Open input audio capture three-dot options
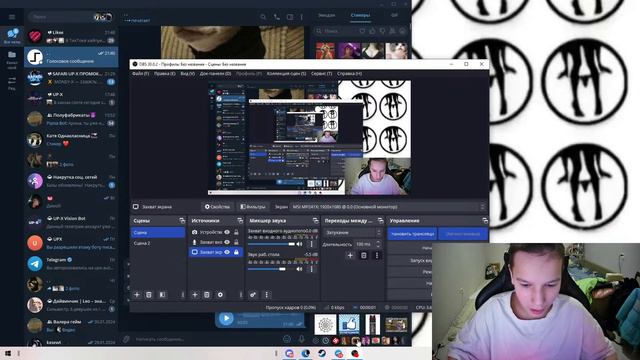Viewport: 640px width, 360px height. [311, 244]
